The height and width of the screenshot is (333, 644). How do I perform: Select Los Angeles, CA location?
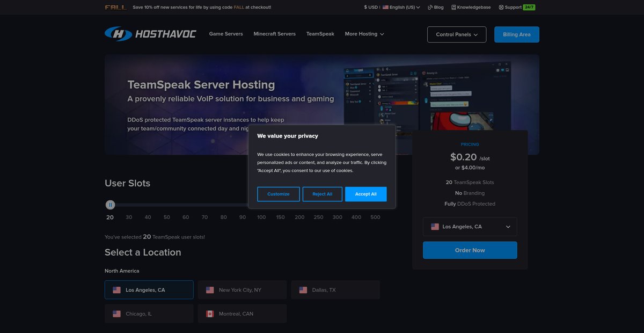pyautogui.click(x=149, y=290)
